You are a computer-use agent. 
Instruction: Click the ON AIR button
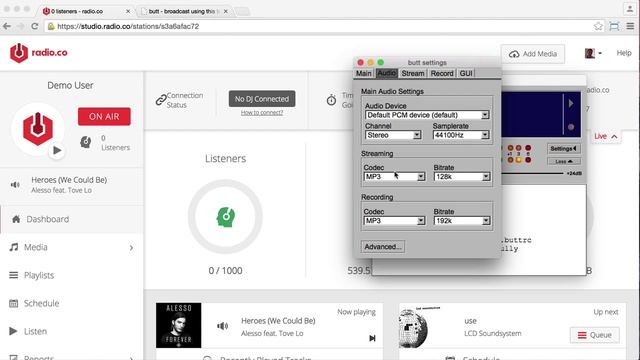click(104, 116)
